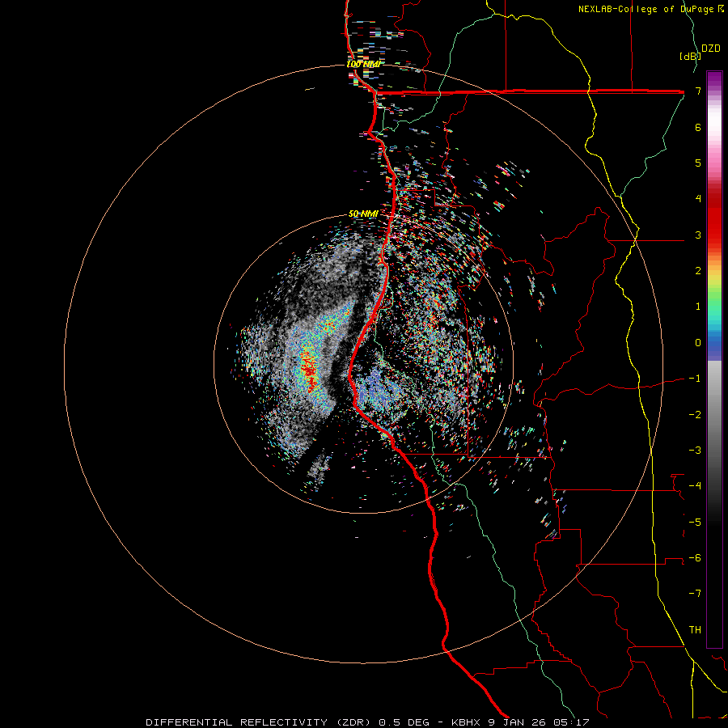The width and height of the screenshot is (728, 728).
Task: Click the -3 scale value
Action: [695, 450]
